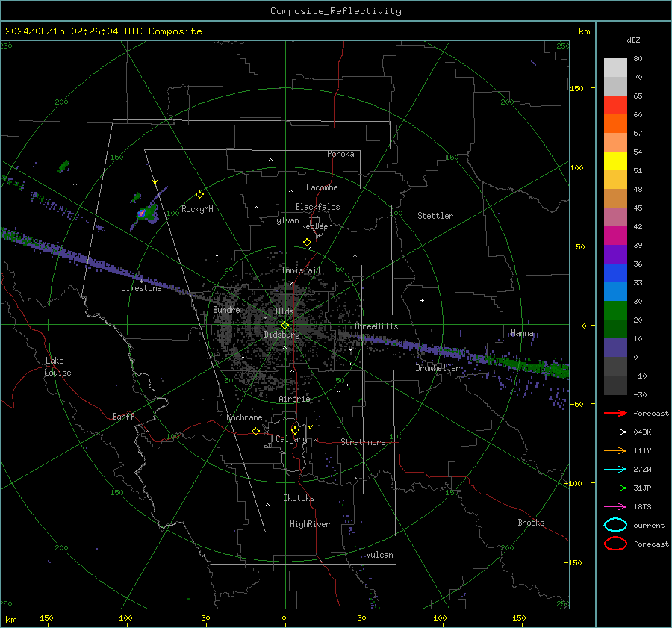Click the Stettler city label
The height and width of the screenshot is (628, 672).
(435, 216)
